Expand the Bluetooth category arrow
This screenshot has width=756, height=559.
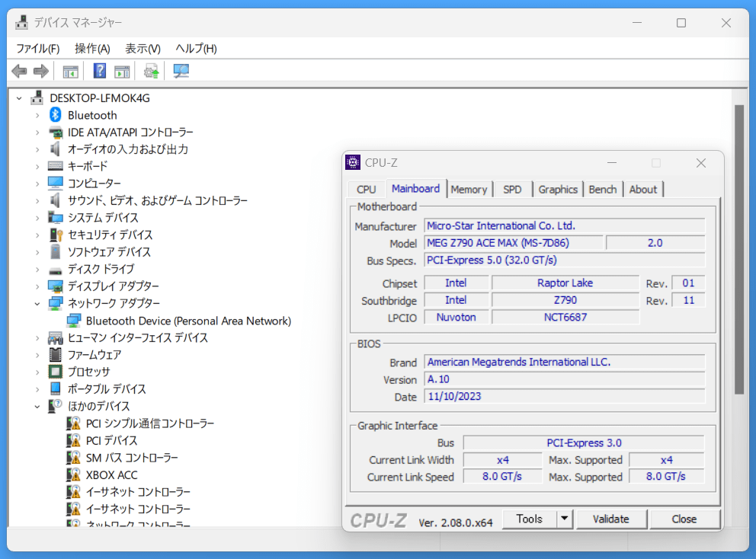point(37,115)
